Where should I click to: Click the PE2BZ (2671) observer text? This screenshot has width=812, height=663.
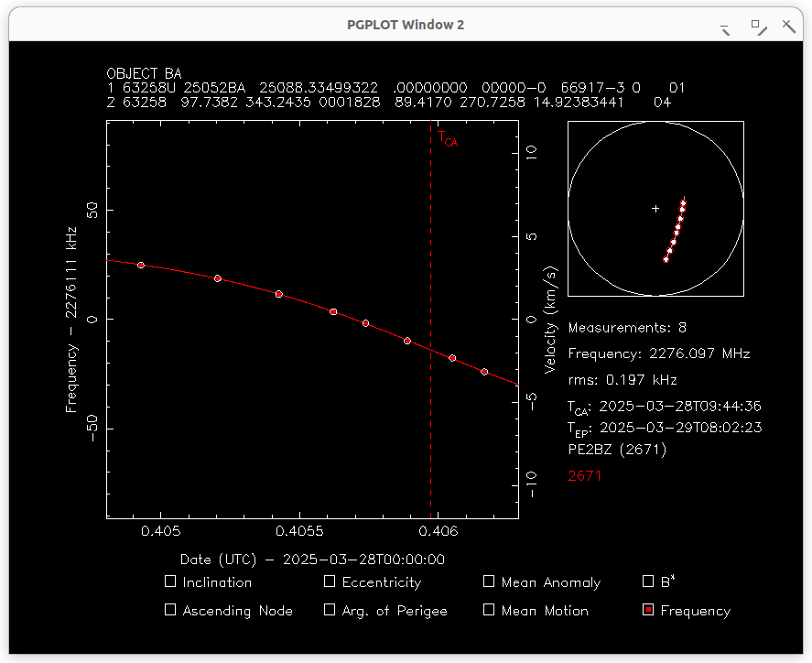click(617, 450)
